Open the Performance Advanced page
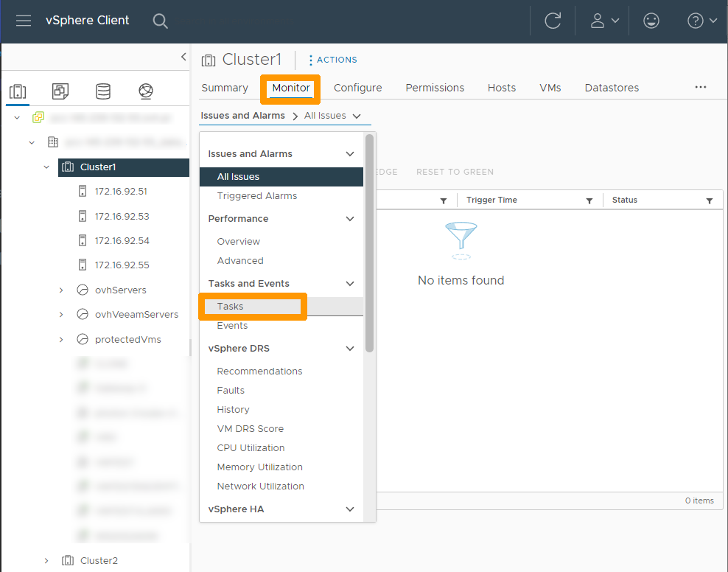 pos(281,260)
